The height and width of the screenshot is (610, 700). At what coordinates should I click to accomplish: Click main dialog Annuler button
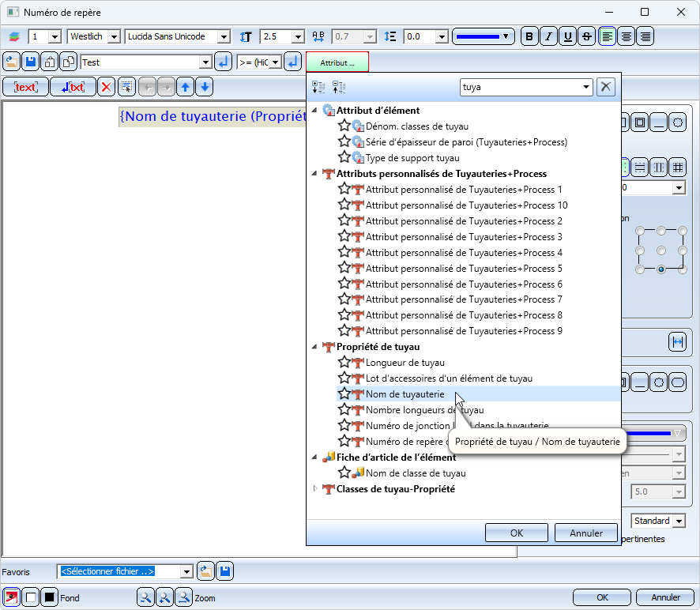665,597
